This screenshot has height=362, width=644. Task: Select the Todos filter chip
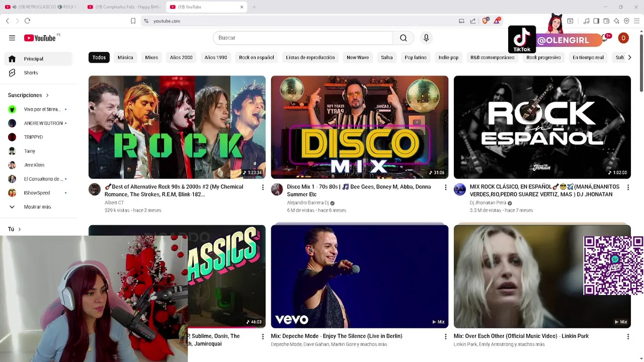click(x=99, y=57)
